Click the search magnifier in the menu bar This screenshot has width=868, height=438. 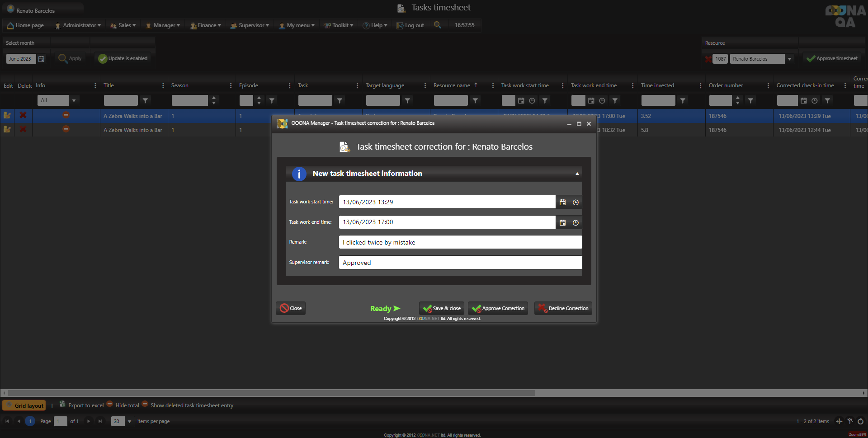click(x=437, y=25)
